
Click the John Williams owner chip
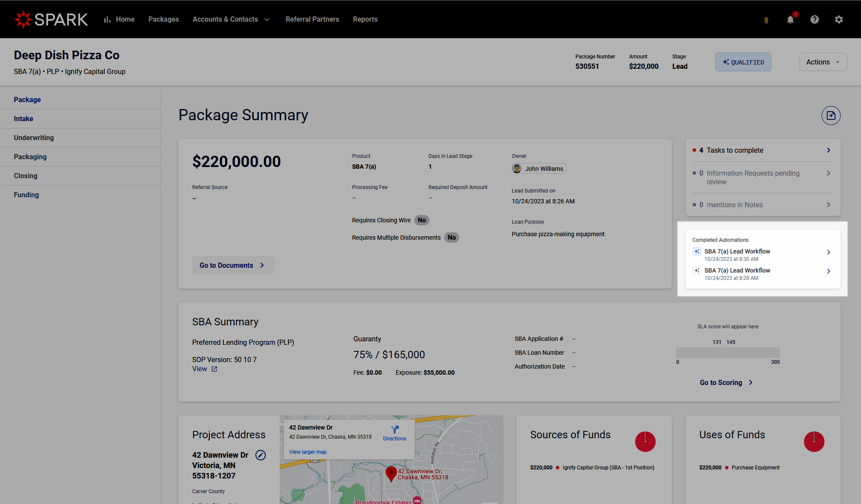pos(539,169)
